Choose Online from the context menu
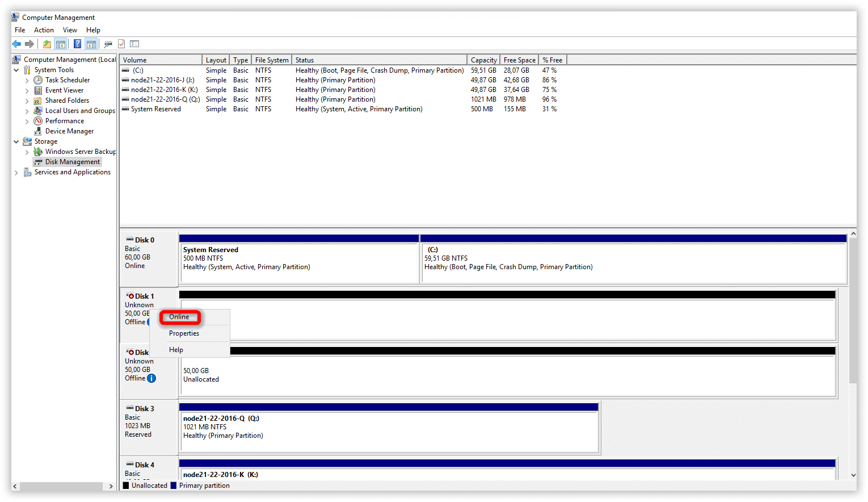Image resolution: width=868 pixels, height=502 pixels. [179, 317]
